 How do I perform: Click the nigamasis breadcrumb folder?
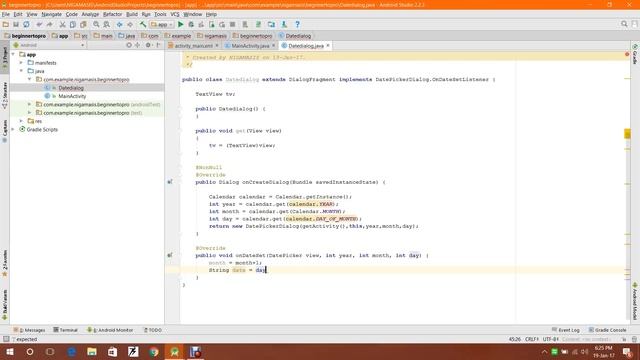coord(212,36)
